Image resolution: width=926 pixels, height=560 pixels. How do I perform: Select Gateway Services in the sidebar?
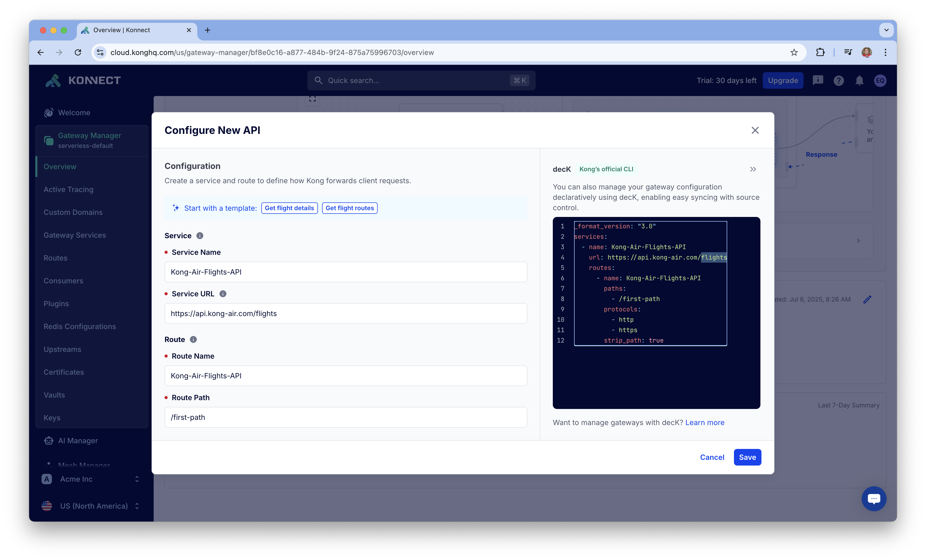[75, 235]
